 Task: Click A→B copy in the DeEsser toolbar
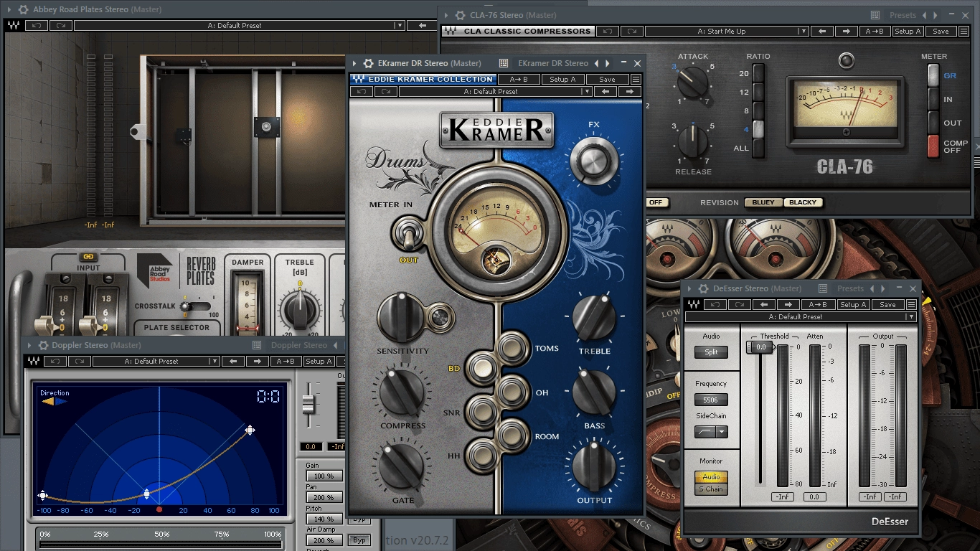click(818, 304)
